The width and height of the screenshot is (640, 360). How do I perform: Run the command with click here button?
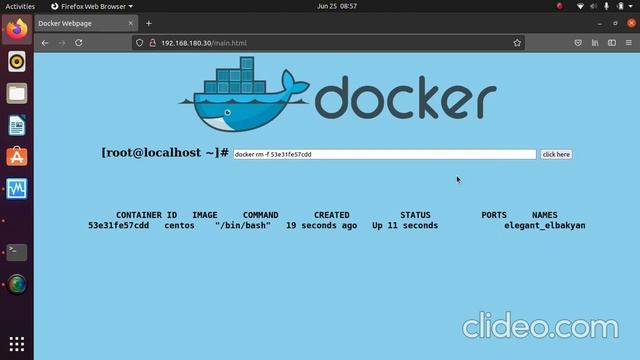click(x=556, y=154)
